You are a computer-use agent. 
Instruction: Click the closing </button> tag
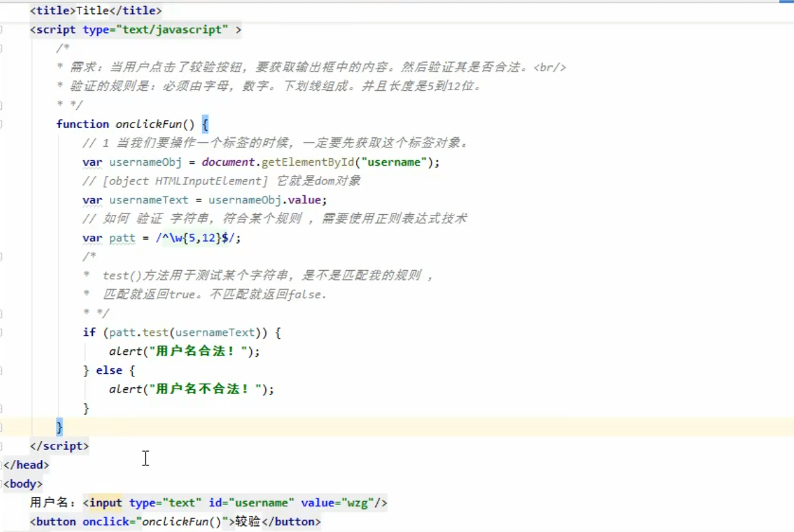point(291,522)
